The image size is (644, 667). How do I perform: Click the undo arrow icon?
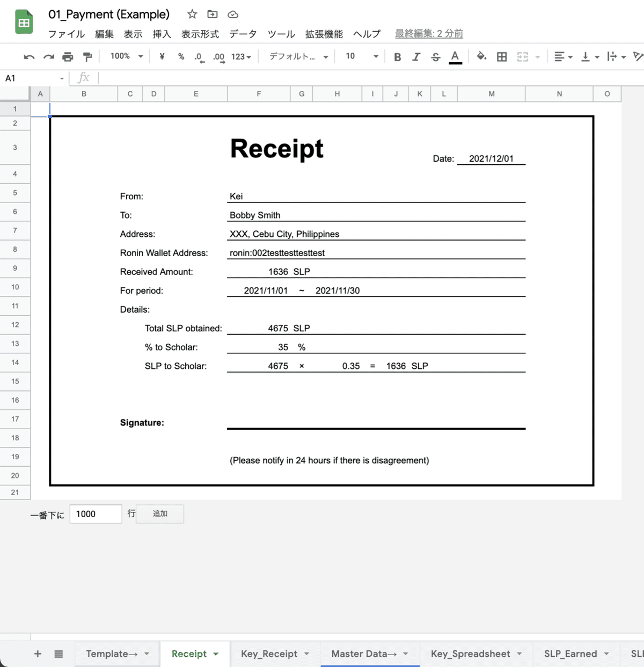30,56
